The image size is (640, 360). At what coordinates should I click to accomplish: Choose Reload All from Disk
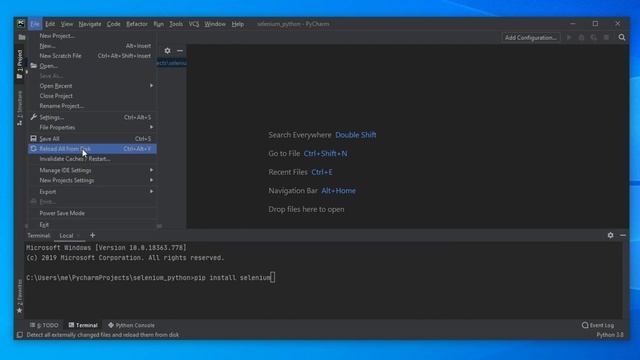[x=92, y=149]
